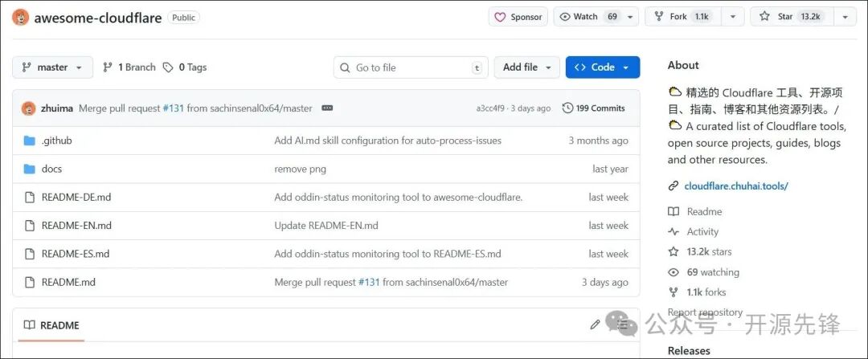This screenshot has height=359, width=868.
Task: Focus the Go to file search field
Action: coord(410,67)
